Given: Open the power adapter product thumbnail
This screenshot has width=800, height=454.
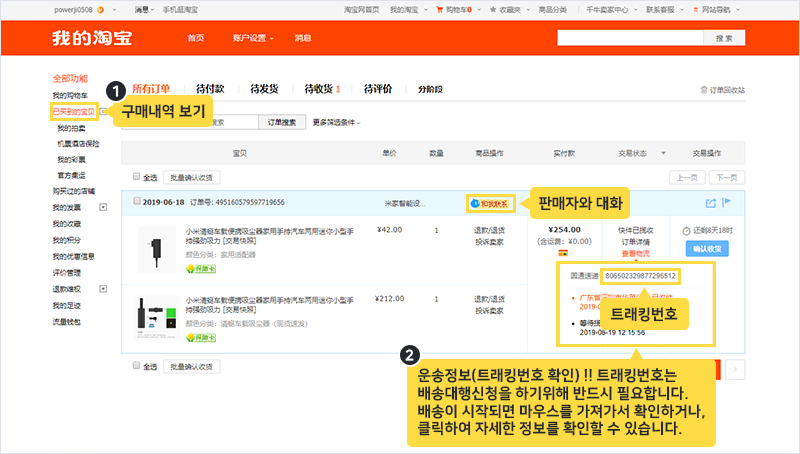Looking at the screenshot, I should [157, 250].
